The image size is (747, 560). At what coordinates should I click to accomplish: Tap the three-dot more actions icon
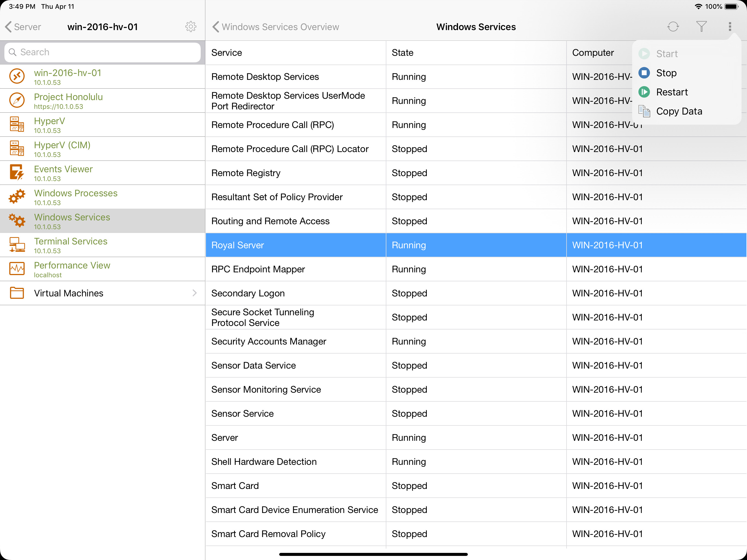(x=730, y=27)
